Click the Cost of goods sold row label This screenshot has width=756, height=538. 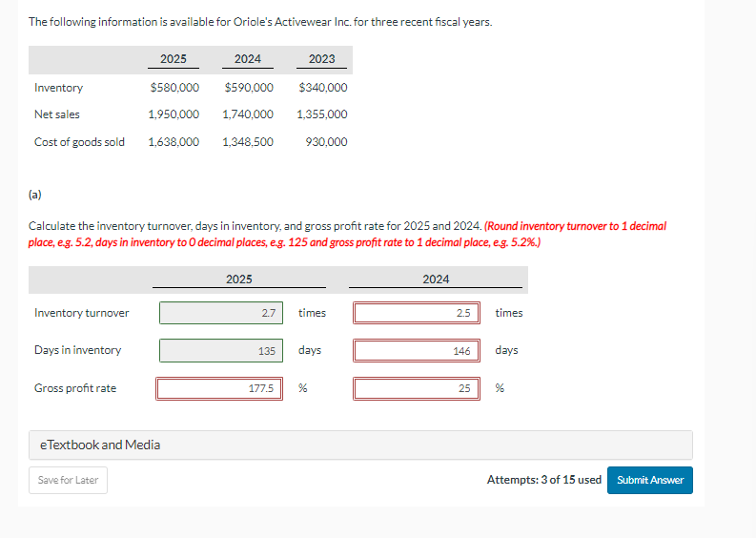[79, 142]
